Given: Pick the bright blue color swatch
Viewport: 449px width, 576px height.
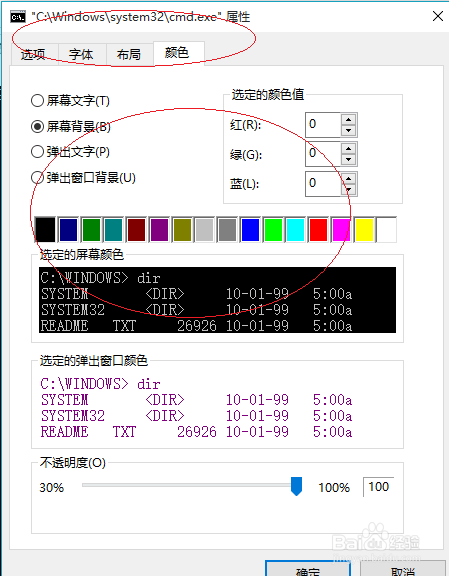Looking at the screenshot, I should (x=250, y=230).
